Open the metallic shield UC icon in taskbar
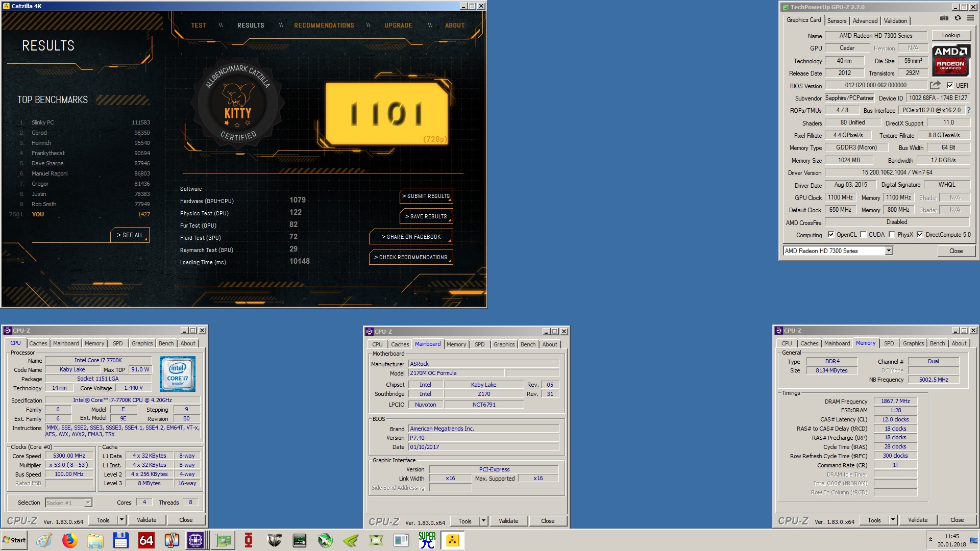980x551 pixels. 274,540
